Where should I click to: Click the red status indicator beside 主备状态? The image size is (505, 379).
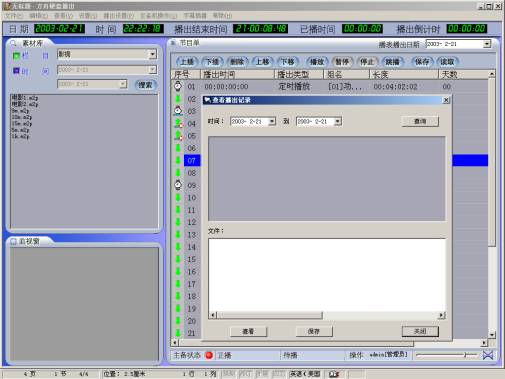tap(209, 355)
